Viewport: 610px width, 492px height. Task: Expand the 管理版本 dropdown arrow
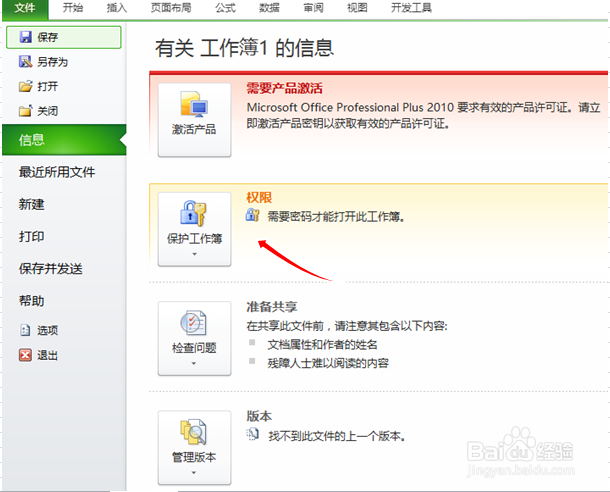pyautogui.click(x=194, y=473)
